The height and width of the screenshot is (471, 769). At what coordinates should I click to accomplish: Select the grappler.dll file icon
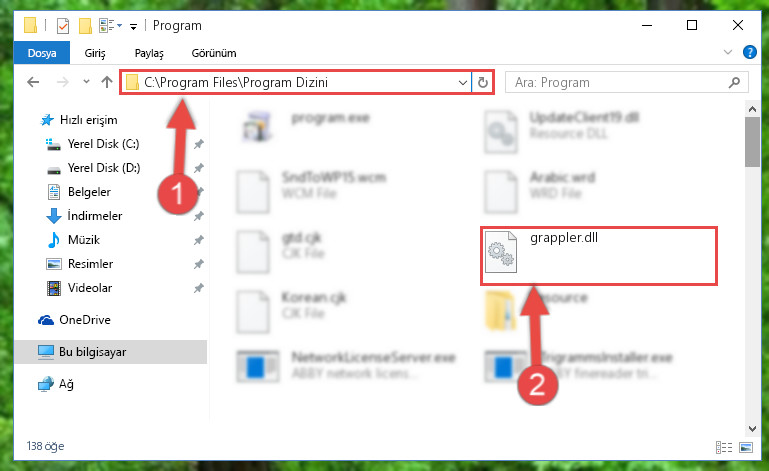tap(500, 252)
